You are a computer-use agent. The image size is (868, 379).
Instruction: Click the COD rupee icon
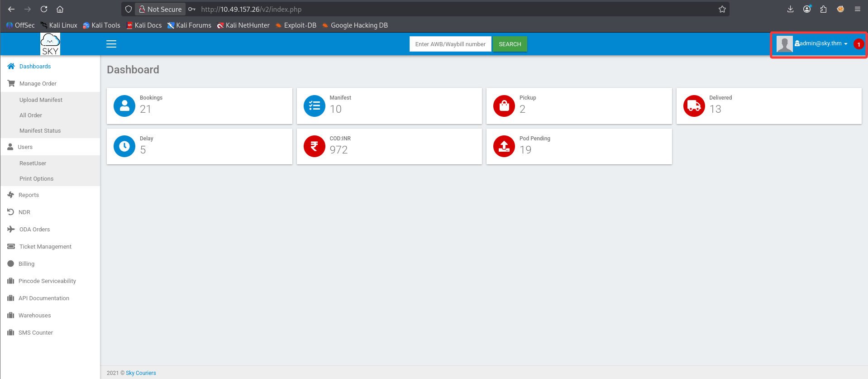click(315, 146)
